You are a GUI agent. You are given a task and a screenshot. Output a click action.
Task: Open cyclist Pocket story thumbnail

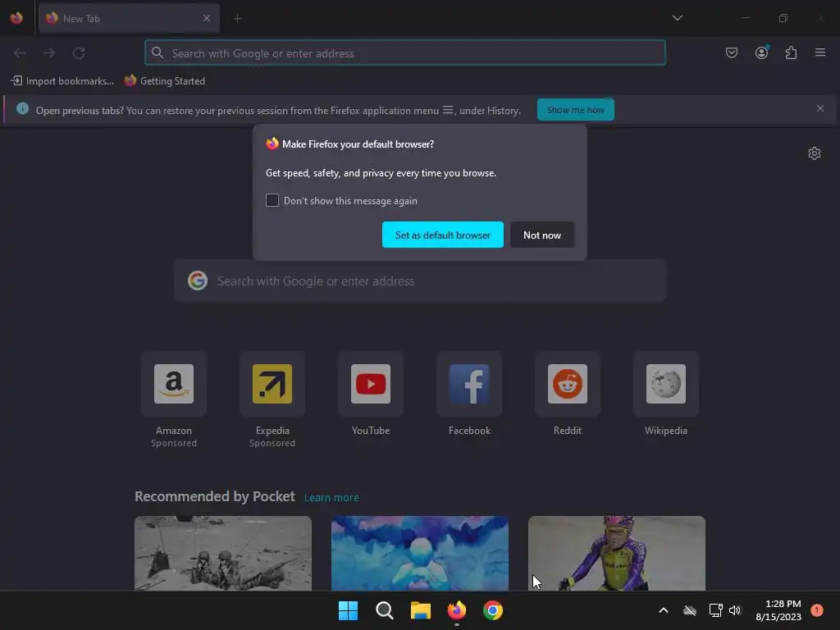point(617,554)
